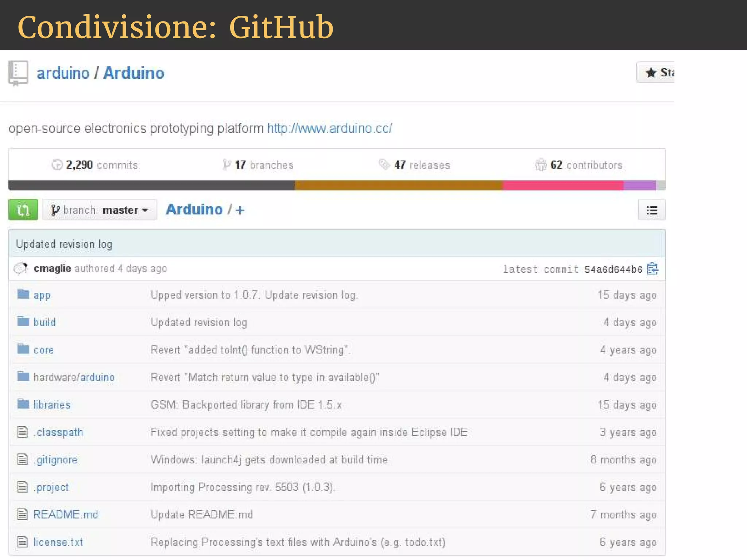The height and width of the screenshot is (560, 747).
Task: Click the core folder icon
Action: (x=23, y=349)
